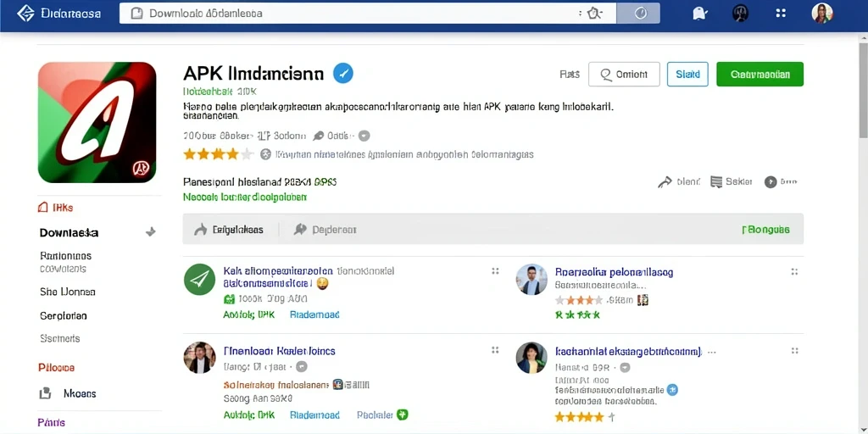This screenshot has height=434, width=868.
Task: Click the blue round badge in the "kachanniat" card
Action: [x=672, y=390]
